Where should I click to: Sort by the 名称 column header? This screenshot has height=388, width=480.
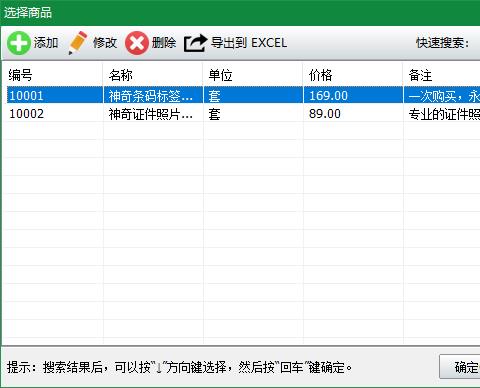click(153, 75)
